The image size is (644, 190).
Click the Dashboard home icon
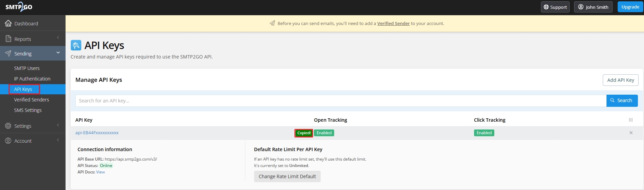click(8, 23)
